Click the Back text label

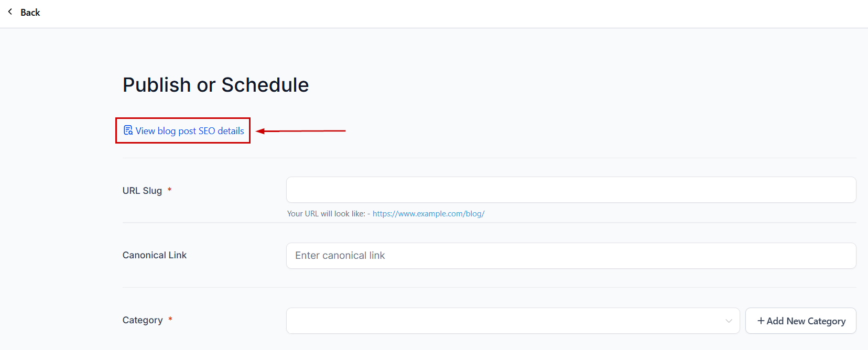30,13
